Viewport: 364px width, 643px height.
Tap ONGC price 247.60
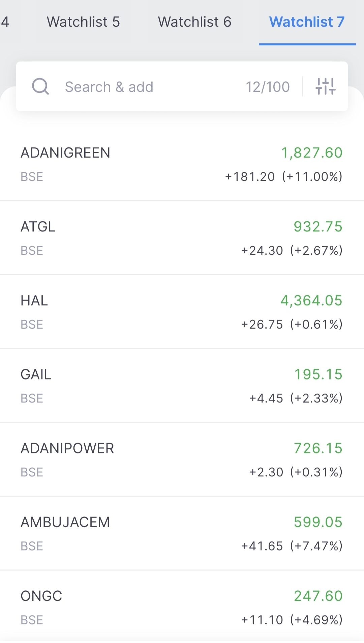pos(318,596)
